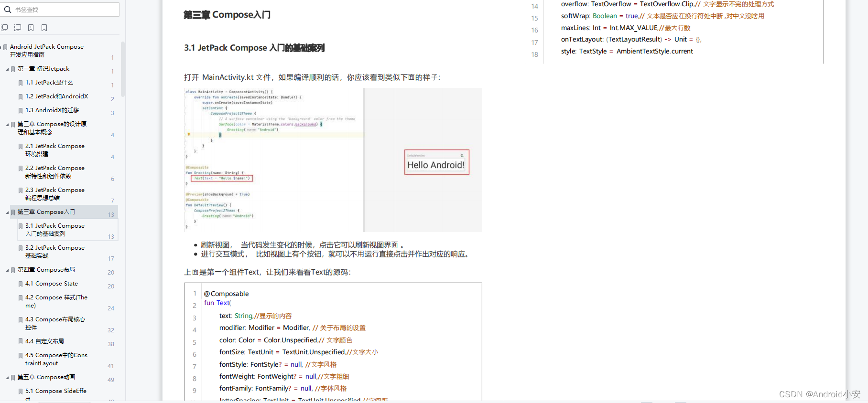Click bookmark icon beside 4.3 Compose布局核心控件
This screenshot has width=868, height=403.
click(x=21, y=320)
